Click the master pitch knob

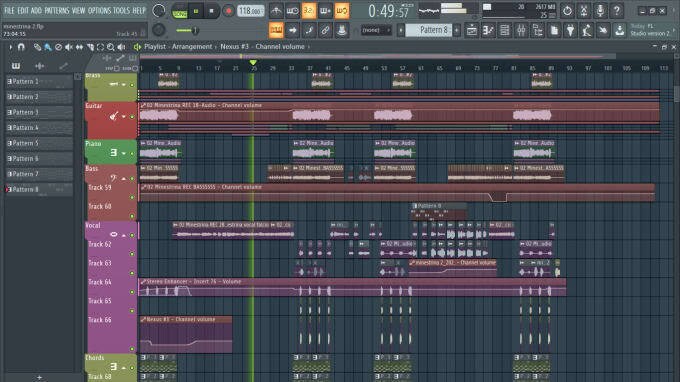(x=159, y=29)
